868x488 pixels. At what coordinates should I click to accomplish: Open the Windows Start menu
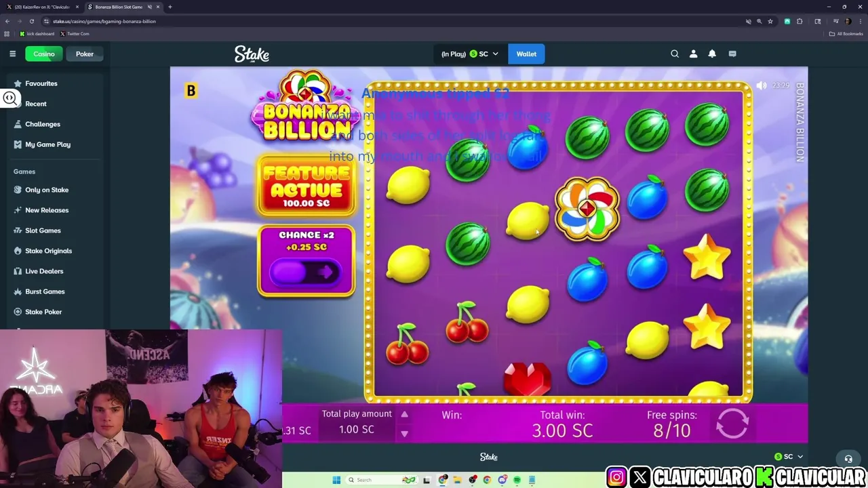336,480
